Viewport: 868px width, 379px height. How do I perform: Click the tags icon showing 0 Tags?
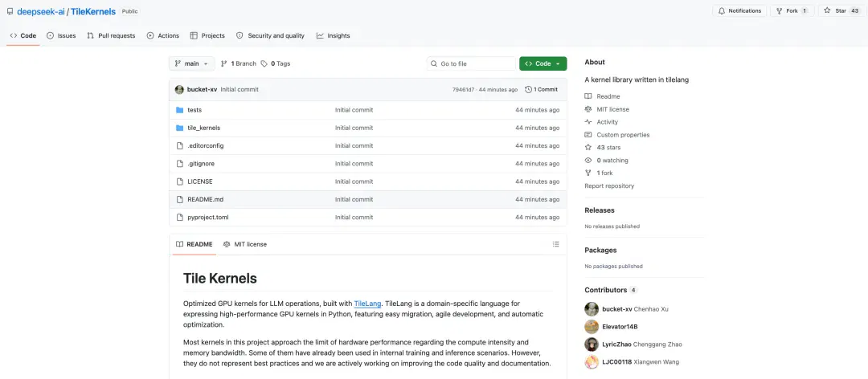[264, 63]
